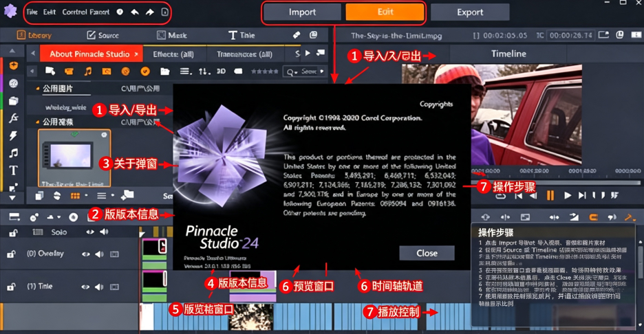Click the orange tools icon at the toolbar's right end
Image resolution: width=644 pixels, height=334 pixels.
click(x=629, y=217)
